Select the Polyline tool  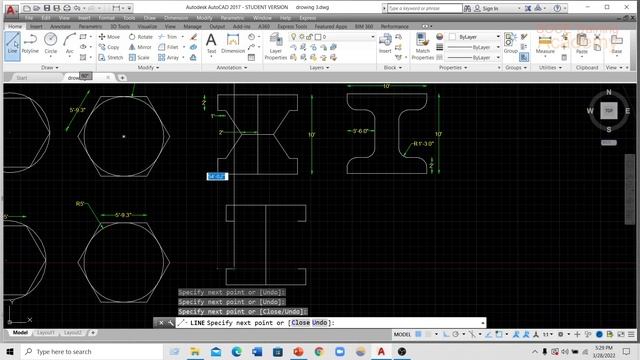30,43
